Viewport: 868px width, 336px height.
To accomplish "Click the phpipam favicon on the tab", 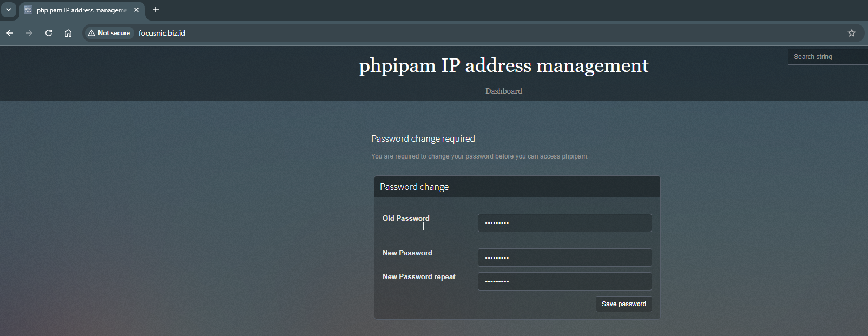I will pyautogui.click(x=28, y=10).
